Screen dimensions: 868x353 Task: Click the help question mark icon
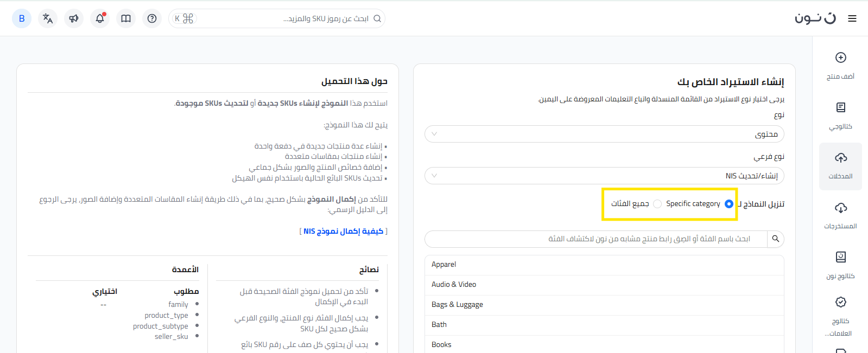(x=152, y=18)
